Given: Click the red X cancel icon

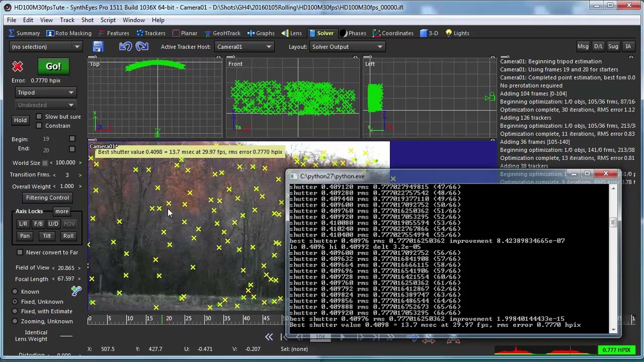Looking at the screenshot, I should coord(18,66).
